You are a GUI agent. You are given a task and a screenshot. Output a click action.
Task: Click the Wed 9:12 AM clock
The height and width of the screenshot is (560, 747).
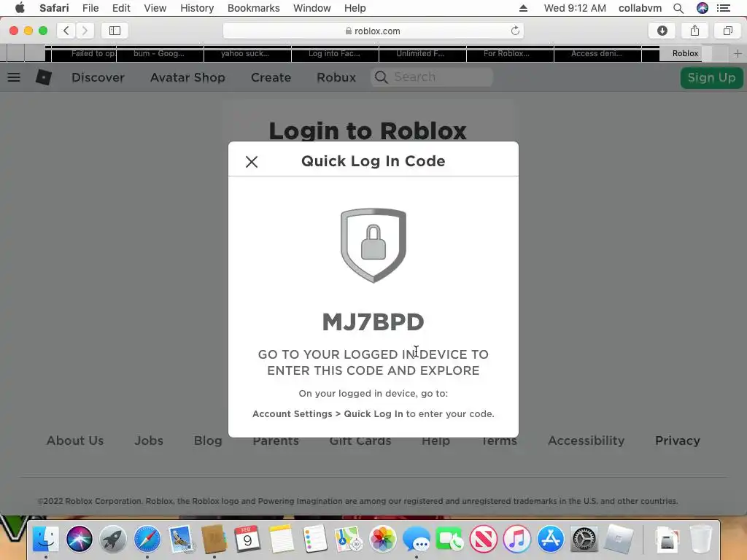pyautogui.click(x=575, y=8)
